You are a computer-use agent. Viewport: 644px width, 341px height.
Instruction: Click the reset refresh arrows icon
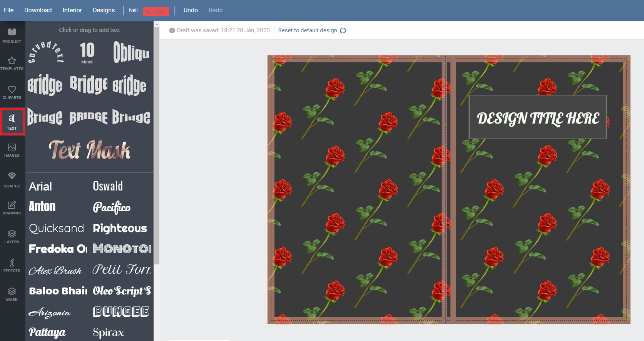click(x=343, y=30)
